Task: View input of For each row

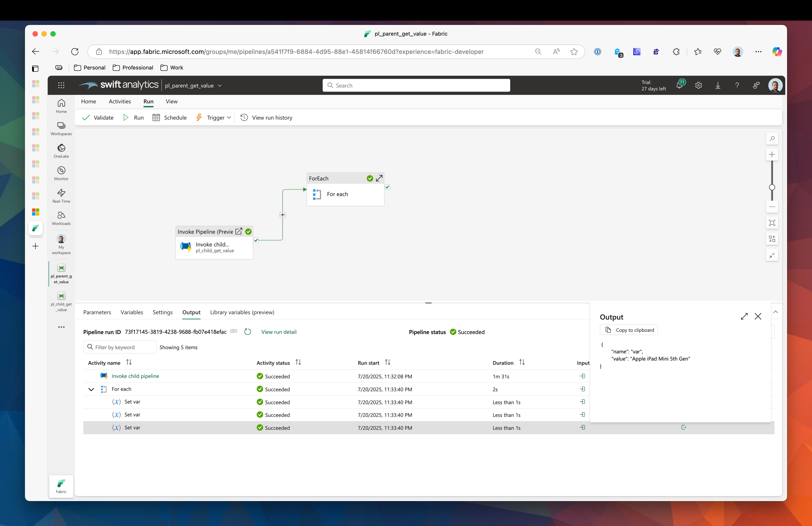Action: tap(582, 389)
